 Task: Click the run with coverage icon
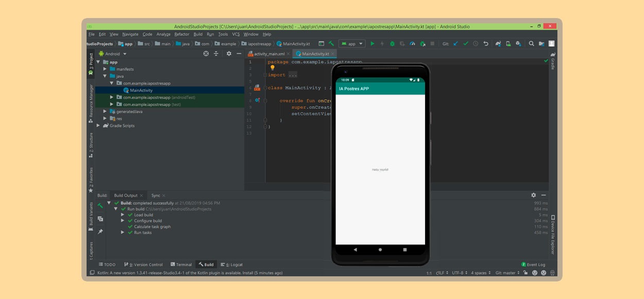(x=402, y=44)
